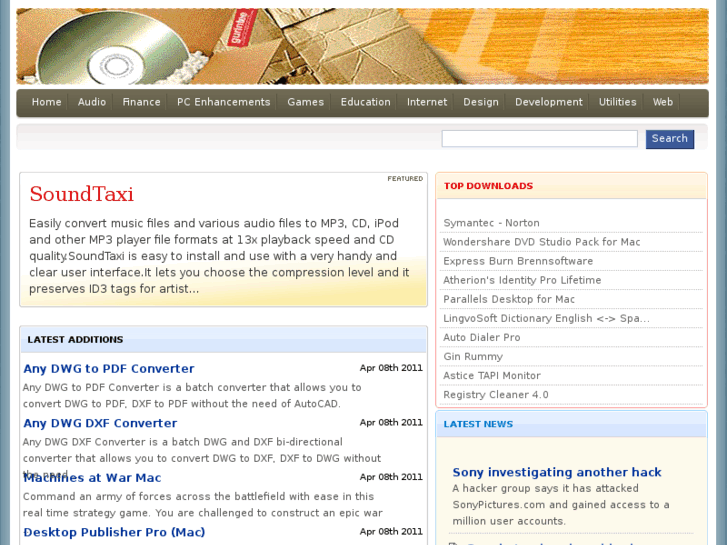Open Express Burn Brennsoftware download
The width and height of the screenshot is (727, 545).
(518, 261)
